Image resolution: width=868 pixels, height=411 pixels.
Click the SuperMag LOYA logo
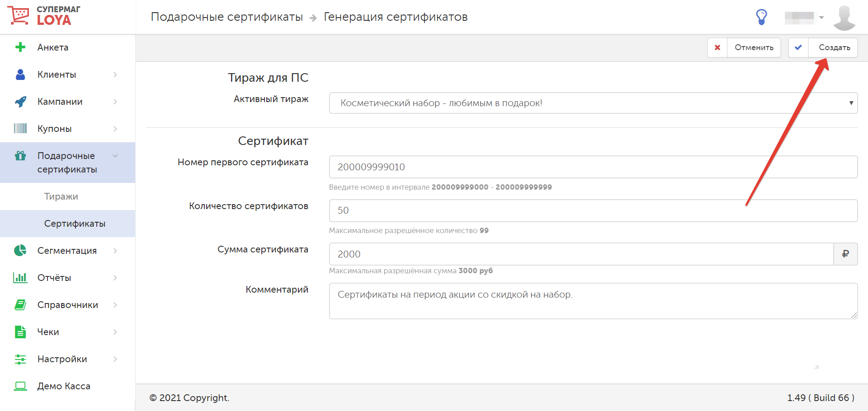(x=44, y=16)
